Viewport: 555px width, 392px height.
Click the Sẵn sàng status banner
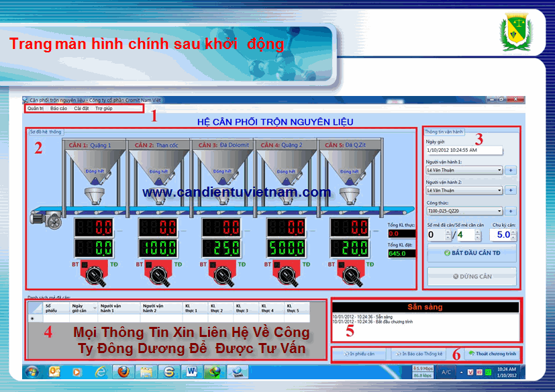[425, 307]
